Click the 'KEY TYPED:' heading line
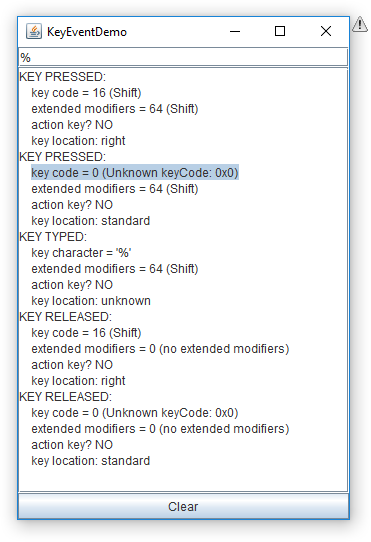 click(53, 237)
